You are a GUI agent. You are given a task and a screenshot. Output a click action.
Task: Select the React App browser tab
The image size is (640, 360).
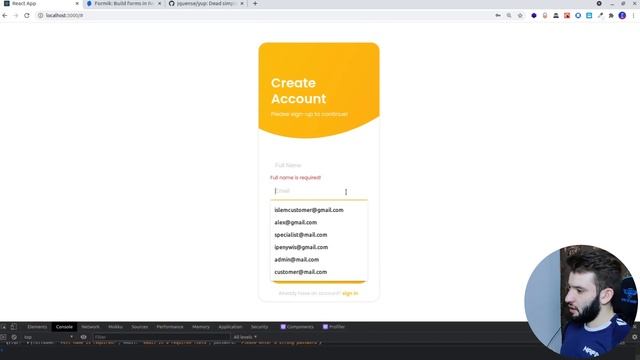[41, 3]
